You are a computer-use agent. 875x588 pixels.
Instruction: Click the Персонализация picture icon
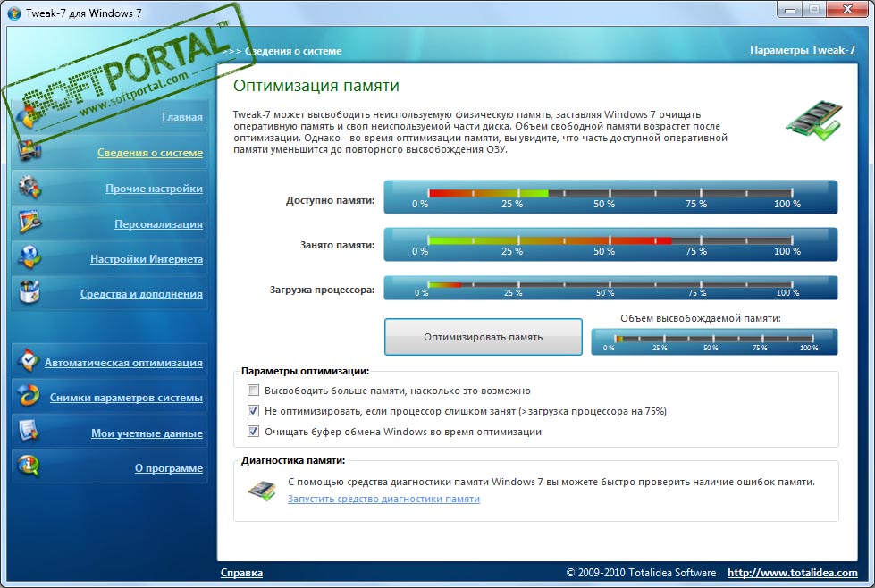pos(29,222)
